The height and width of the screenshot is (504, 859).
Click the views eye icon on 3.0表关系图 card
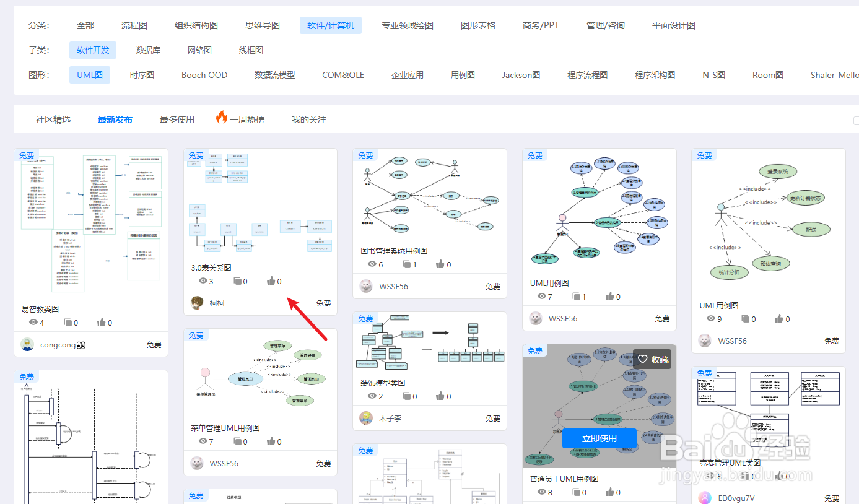pos(204,280)
